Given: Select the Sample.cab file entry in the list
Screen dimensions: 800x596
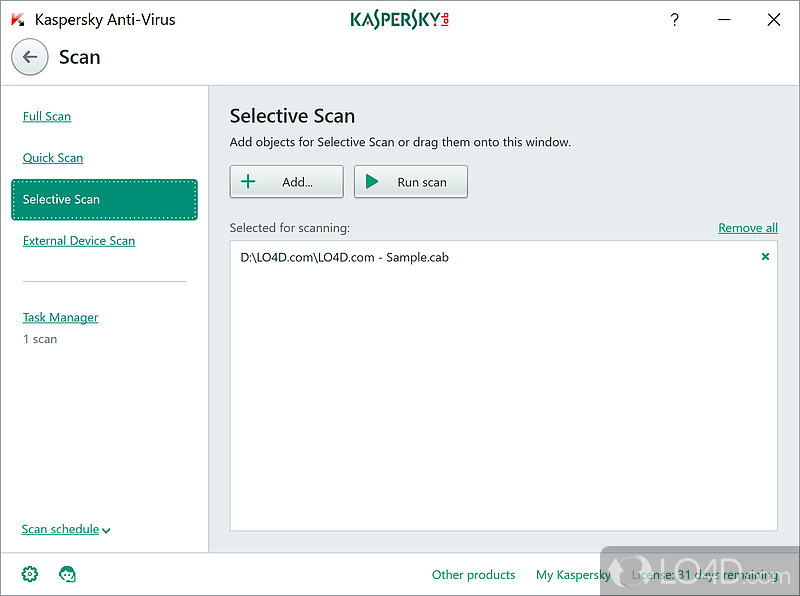Looking at the screenshot, I should (345, 257).
